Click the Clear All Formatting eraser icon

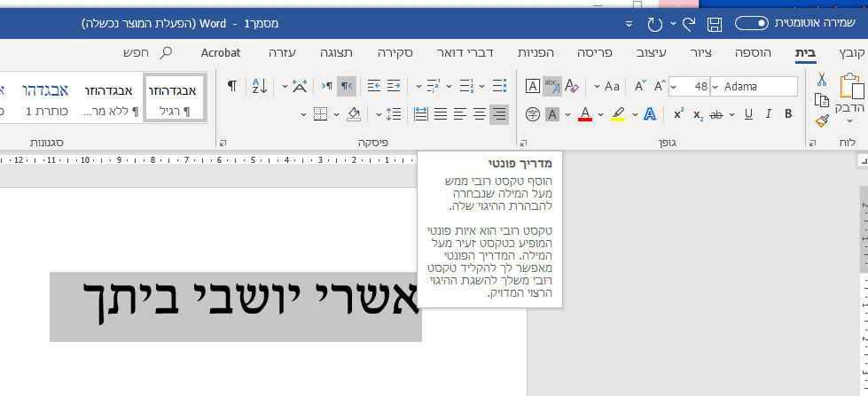pos(573,86)
